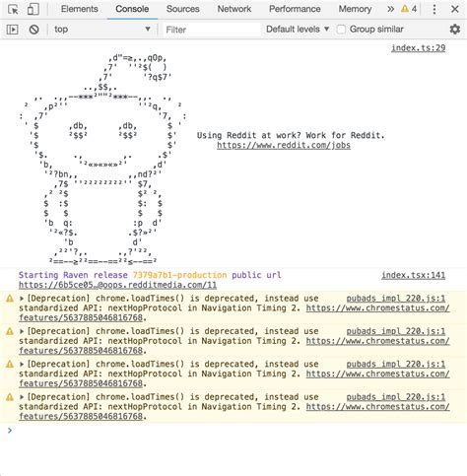Click the 'Using Reddit at work?' message text
This screenshot has width=467, height=476.
(291, 135)
